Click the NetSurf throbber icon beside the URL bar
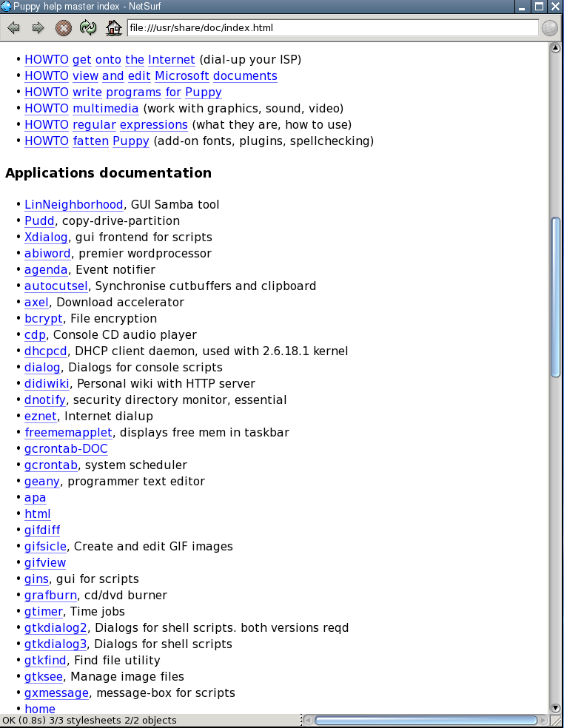Viewport: 564px width, 728px height. pyautogui.click(x=550, y=28)
